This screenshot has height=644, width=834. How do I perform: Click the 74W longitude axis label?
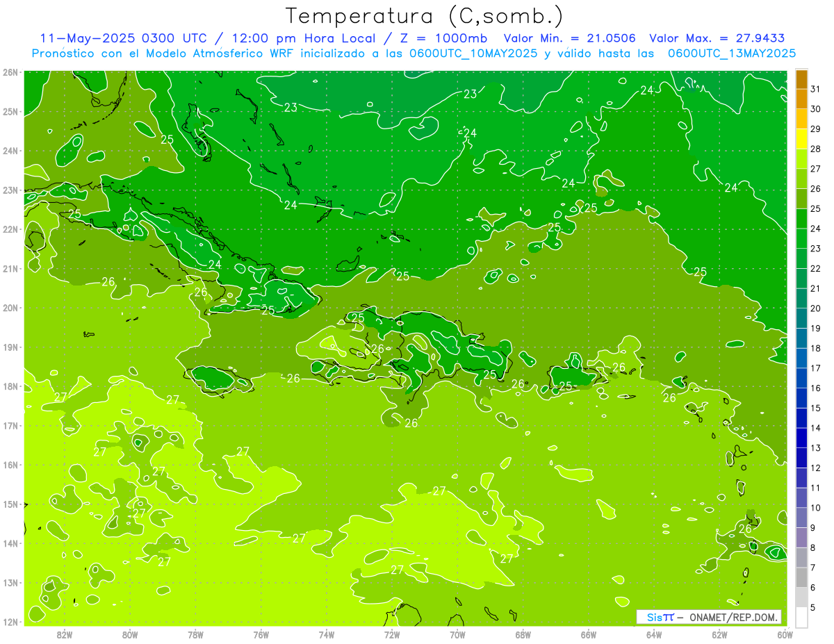point(327,634)
